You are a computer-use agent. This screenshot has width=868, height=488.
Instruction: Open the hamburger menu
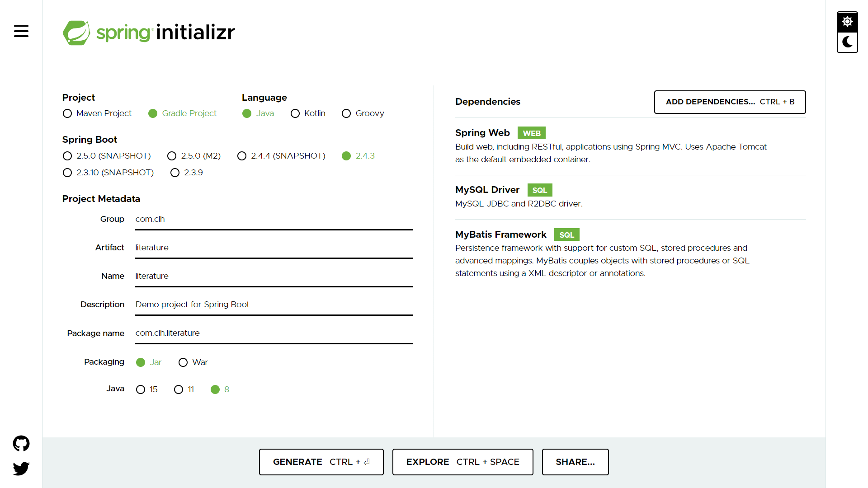[x=21, y=31]
